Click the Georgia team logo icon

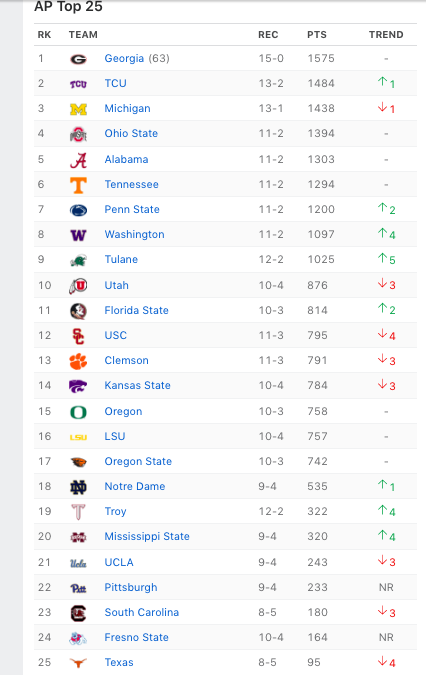click(78, 59)
